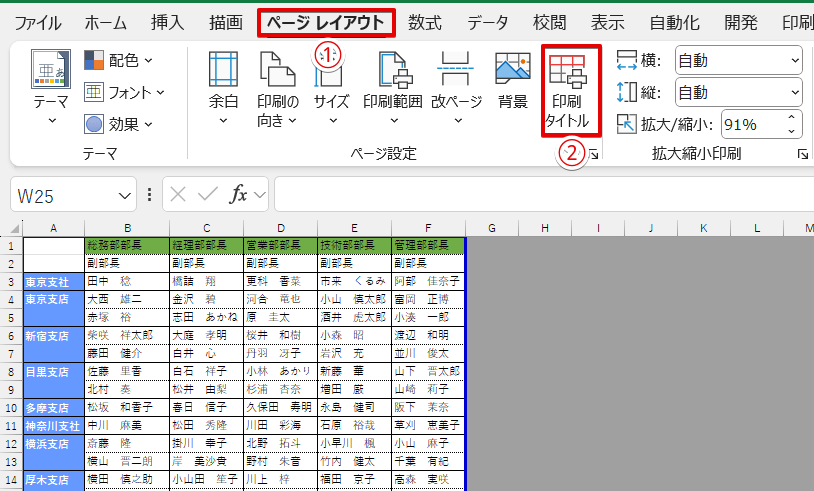Click the select-all corner of the sheet

point(11,228)
